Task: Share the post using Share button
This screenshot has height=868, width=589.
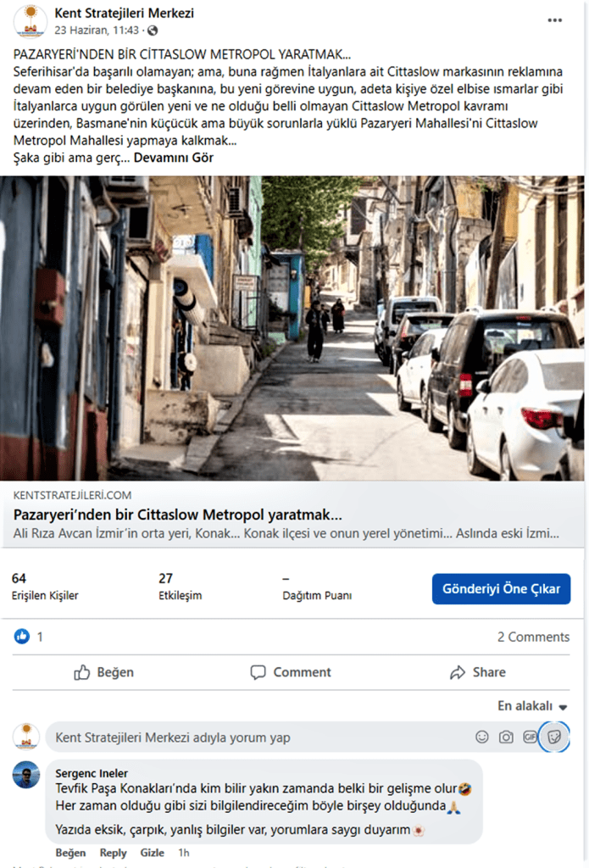Action: point(478,672)
